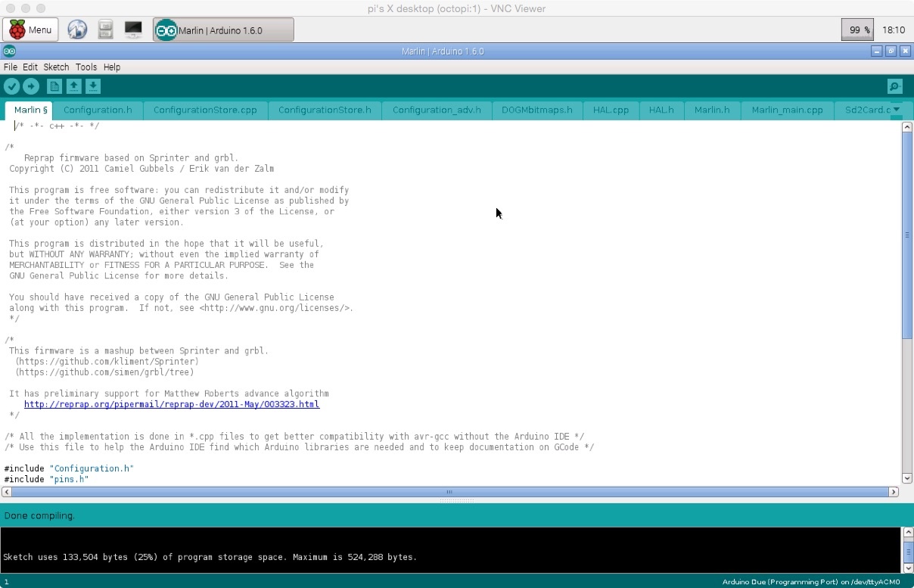Open the Edit menu
Image resolution: width=914 pixels, height=588 pixels.
tap(30, 67)
